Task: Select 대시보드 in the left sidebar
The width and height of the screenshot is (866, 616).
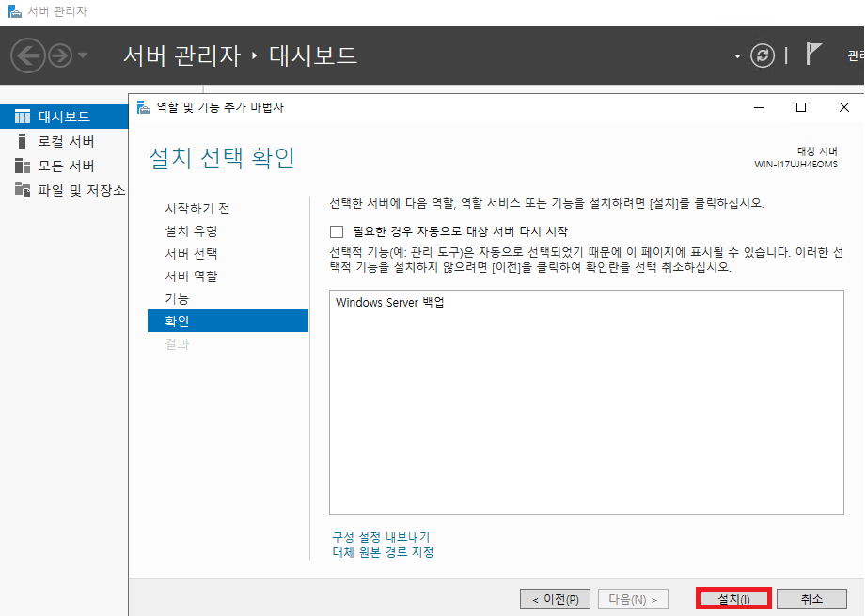Action: click(x=64, y=117)
